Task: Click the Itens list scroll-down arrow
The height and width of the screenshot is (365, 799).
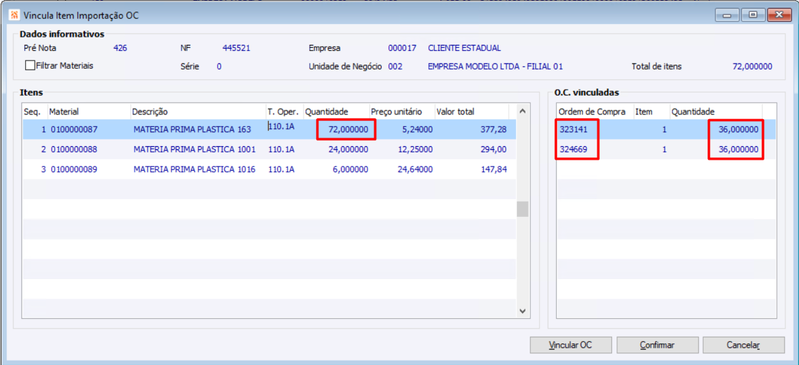Action: pyautogui.click(x=523, y=310)
